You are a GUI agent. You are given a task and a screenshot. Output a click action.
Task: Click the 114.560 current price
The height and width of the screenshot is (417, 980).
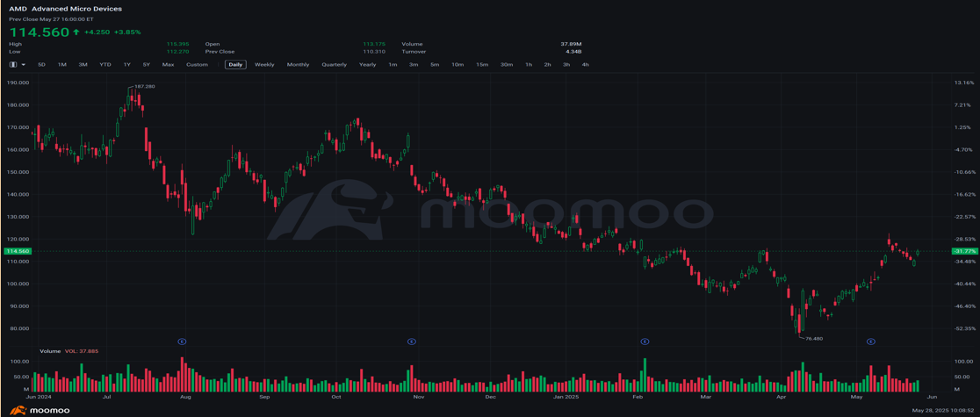point(39,32)
